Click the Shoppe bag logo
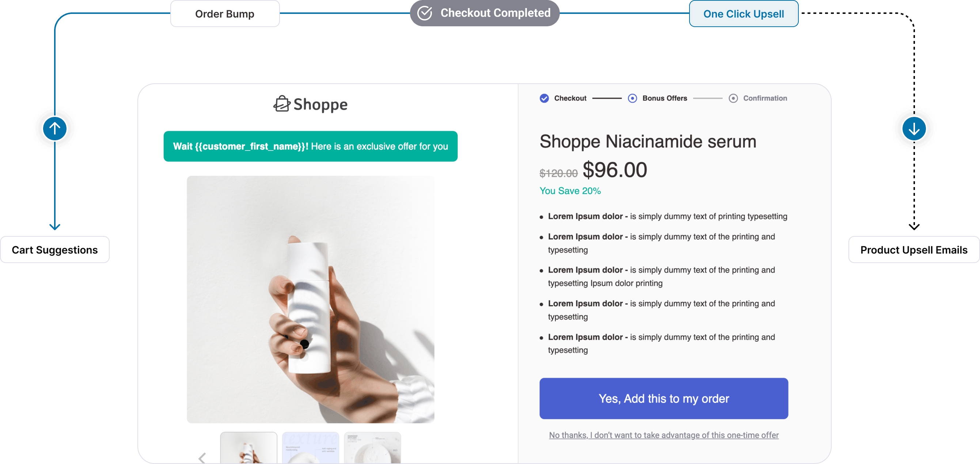 coord(281,104)
